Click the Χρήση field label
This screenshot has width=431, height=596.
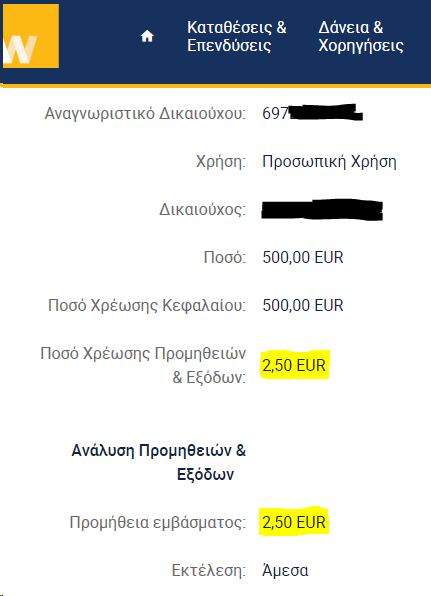click(x=221, y=162)
